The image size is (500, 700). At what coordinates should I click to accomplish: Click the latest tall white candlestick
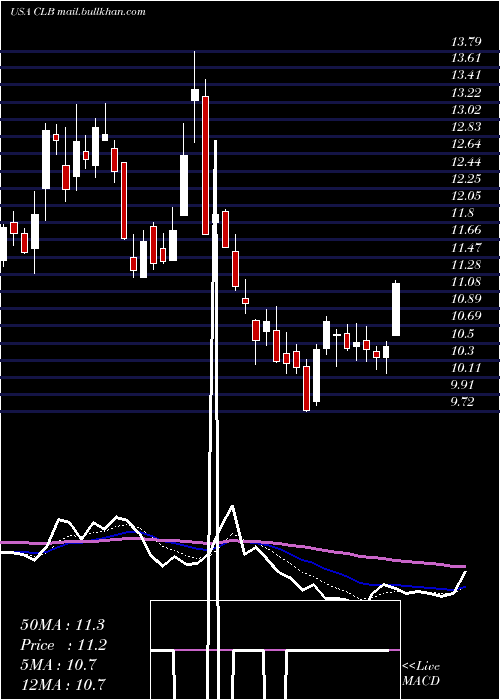(396, 309)
